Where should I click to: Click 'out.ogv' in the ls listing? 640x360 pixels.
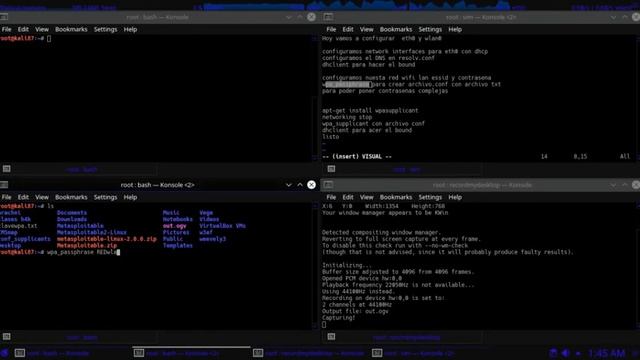(175, 226)
